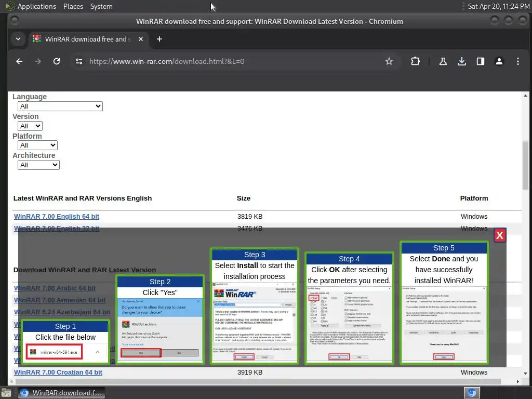Viewport: 532px width, 399px height.
Task: Open the Language dropdown
Action: click(x=60, y=106)
